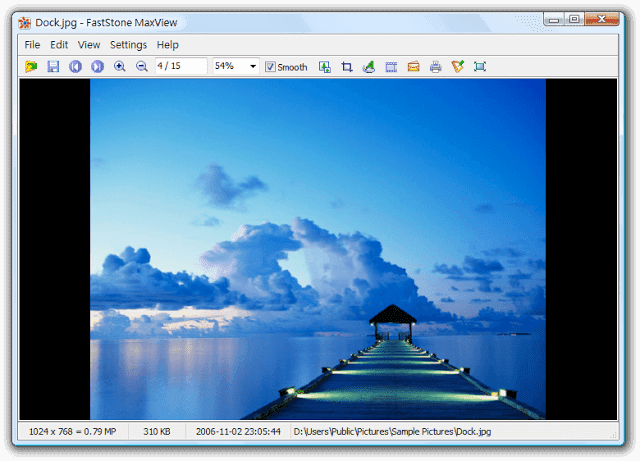Print the image with the printer icon
The image size is (640, 461).
(x=436, y=67)
